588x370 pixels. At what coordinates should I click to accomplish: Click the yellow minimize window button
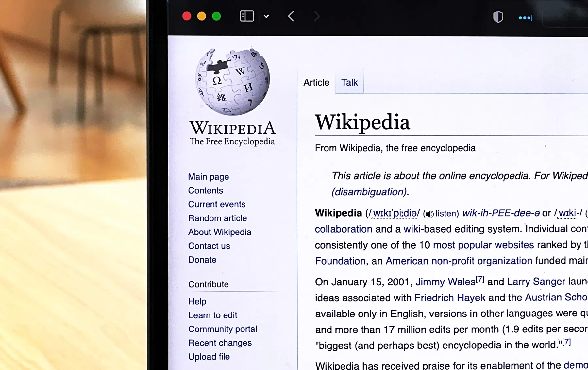tap(202, 16)
